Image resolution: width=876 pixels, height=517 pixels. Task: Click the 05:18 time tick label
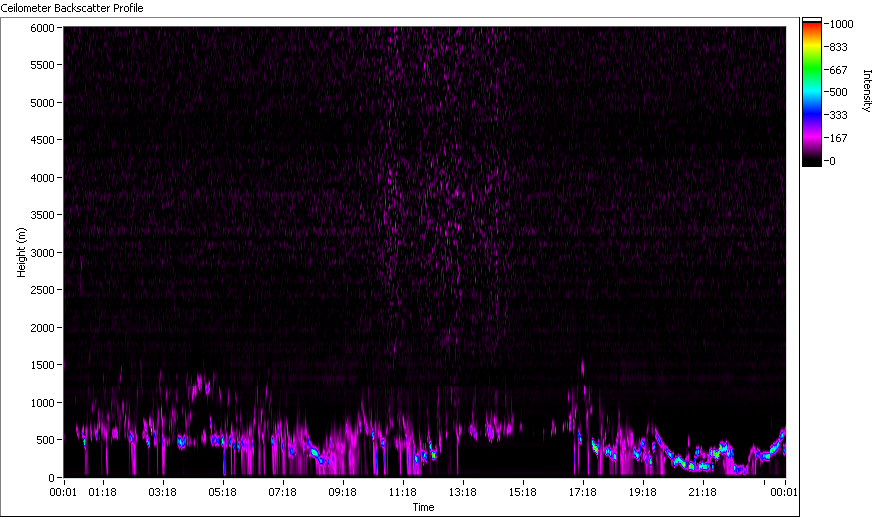pyautogui.click(x=222, y=492)
